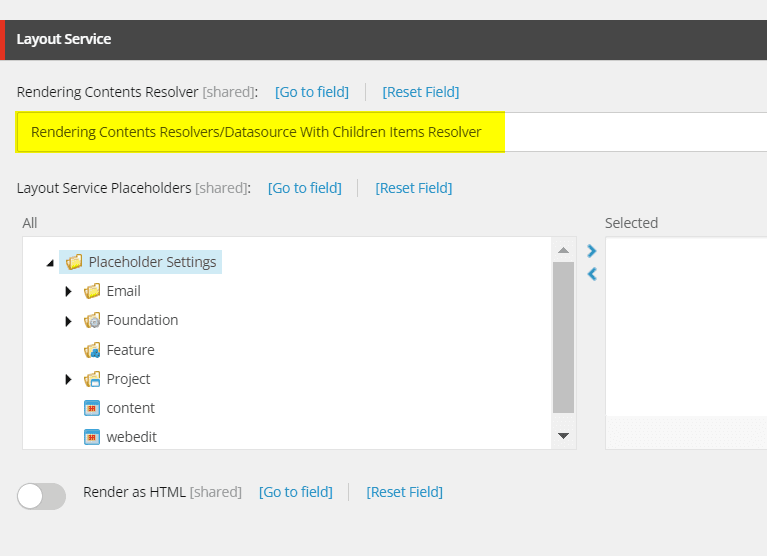Click the Email folder icon
This screenshot has width=767, height=556.
(92, 291)
